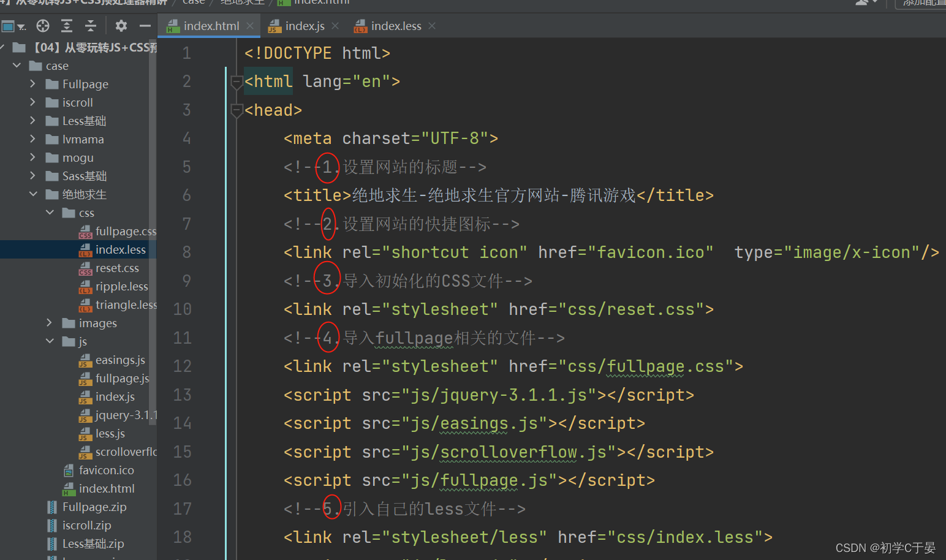946x560 pixels.
Task: Select index.html in the project tree
Action: 78,488
